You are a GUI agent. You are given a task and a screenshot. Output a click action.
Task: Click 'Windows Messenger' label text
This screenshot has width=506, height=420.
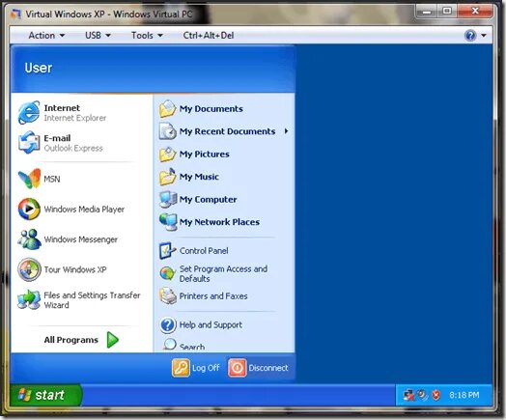[81, 239]
